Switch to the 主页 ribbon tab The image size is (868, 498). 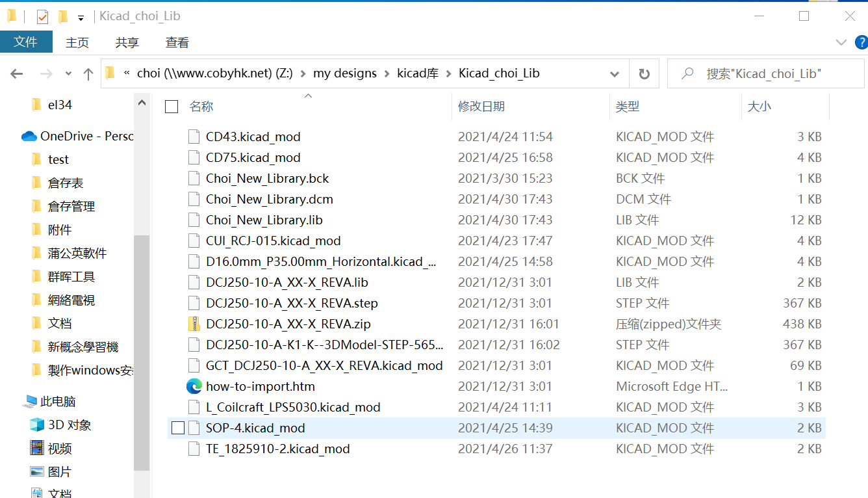[x=77, y=42]
